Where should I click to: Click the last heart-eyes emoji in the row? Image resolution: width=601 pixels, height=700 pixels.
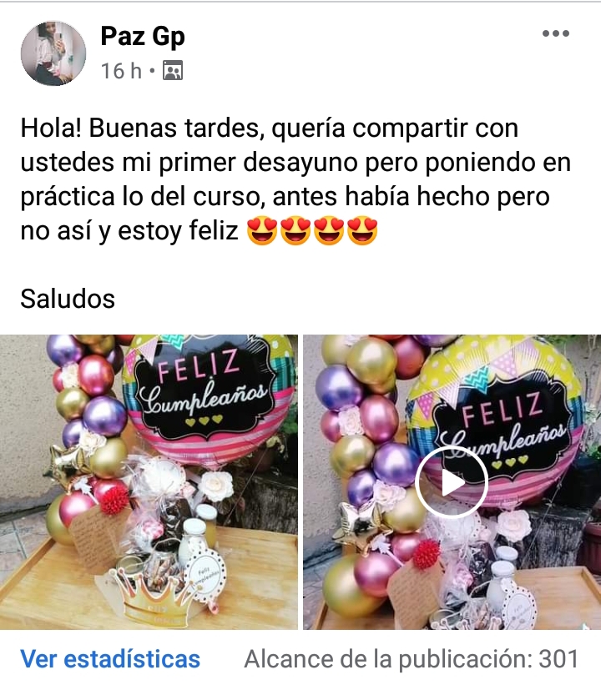click(x=362, y=230)
